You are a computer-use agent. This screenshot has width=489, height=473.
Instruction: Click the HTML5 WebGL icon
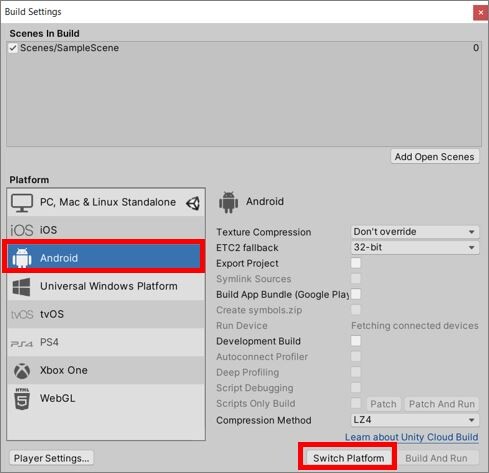pos(22,399)
